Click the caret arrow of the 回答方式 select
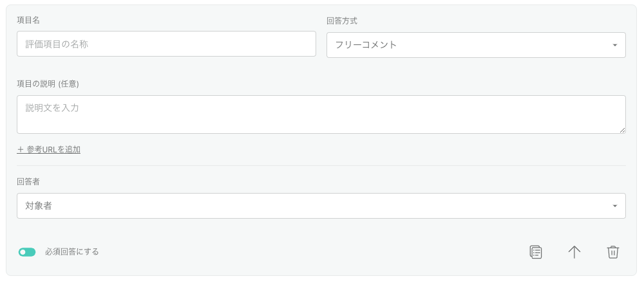Viewport: 644px width, 283px height. click(614, 45)
